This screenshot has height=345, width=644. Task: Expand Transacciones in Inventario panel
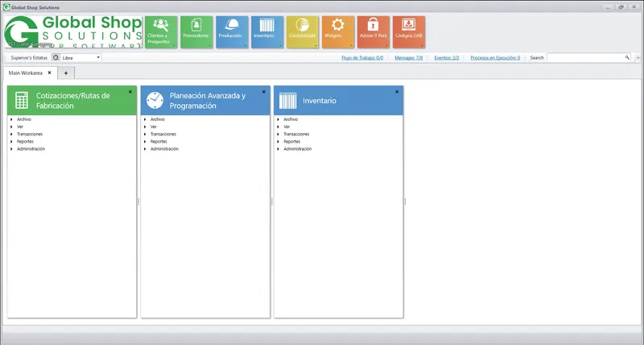(278, 134)
